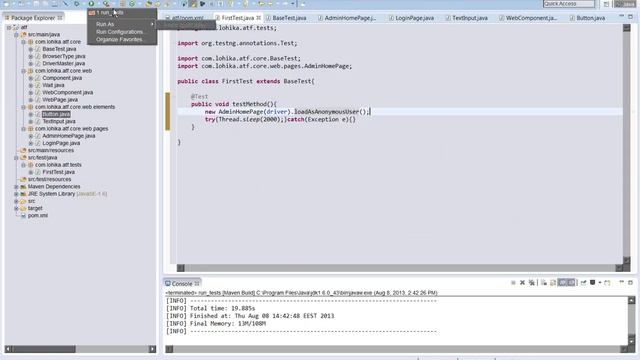Toggle Scroll Lock in the Console
This screenshot has width=640, height=360.
tap(553, 282)
